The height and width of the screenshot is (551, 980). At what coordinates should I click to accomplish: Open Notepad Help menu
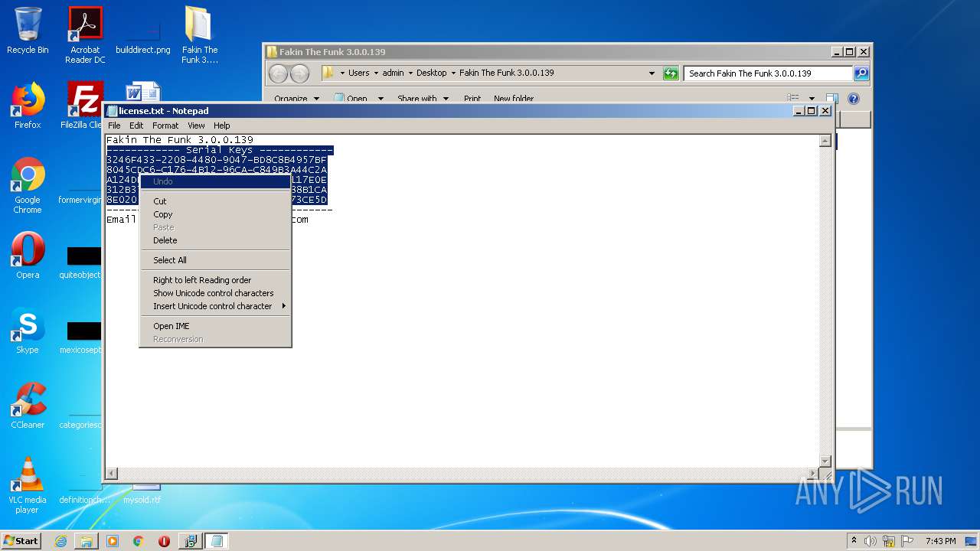coord(221,126)
